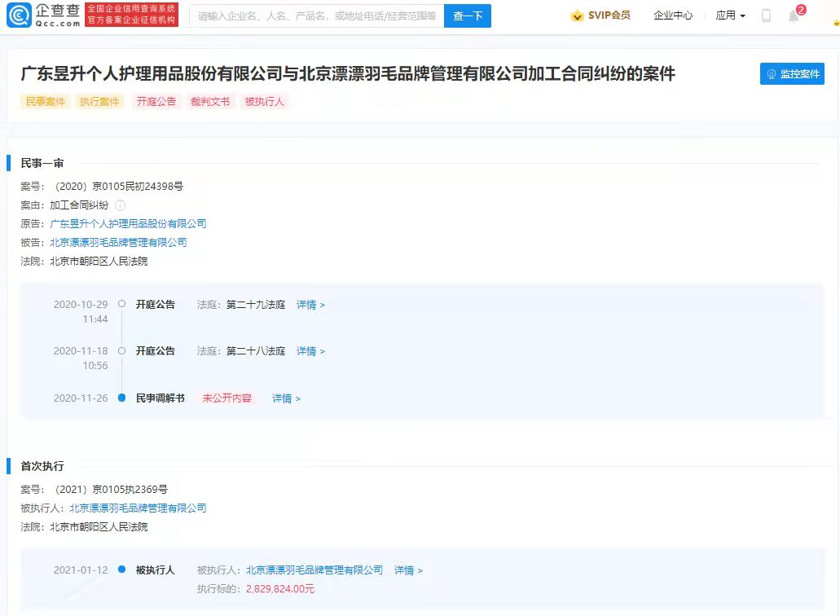Select the 2020-10-29 timeline marker
This screenshot has width=840, height=616.
[121, 304]
